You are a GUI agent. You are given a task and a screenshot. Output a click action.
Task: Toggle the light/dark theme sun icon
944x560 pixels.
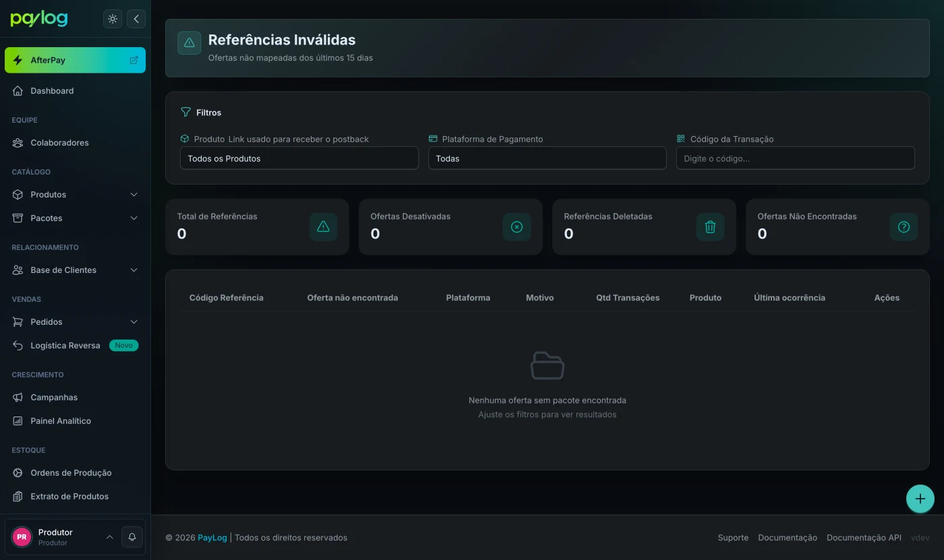113,19
